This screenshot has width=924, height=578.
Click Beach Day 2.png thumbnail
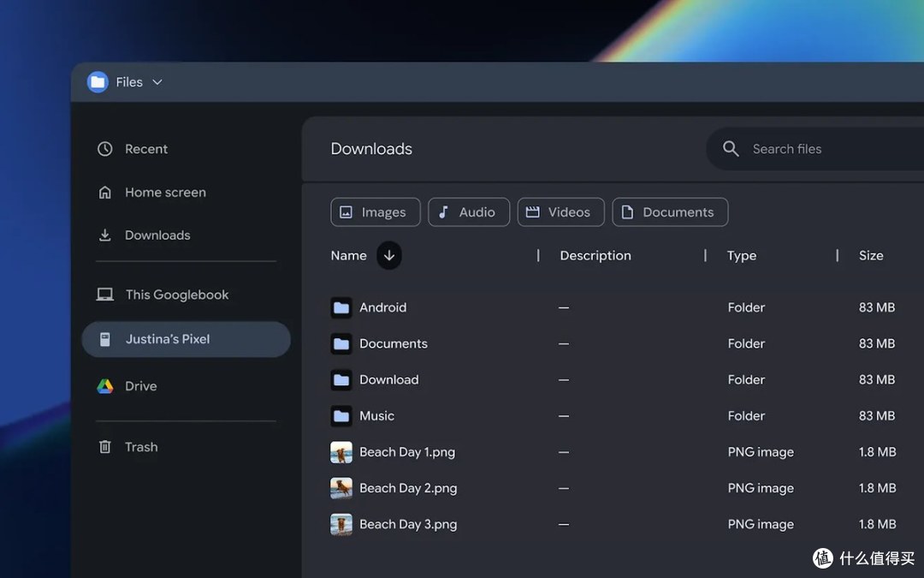click(341, 488)
